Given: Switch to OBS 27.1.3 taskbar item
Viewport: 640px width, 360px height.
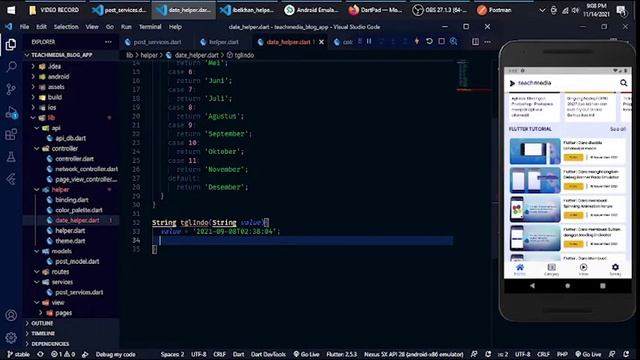Looking at the screenshot, I should [x=440, y=10].
